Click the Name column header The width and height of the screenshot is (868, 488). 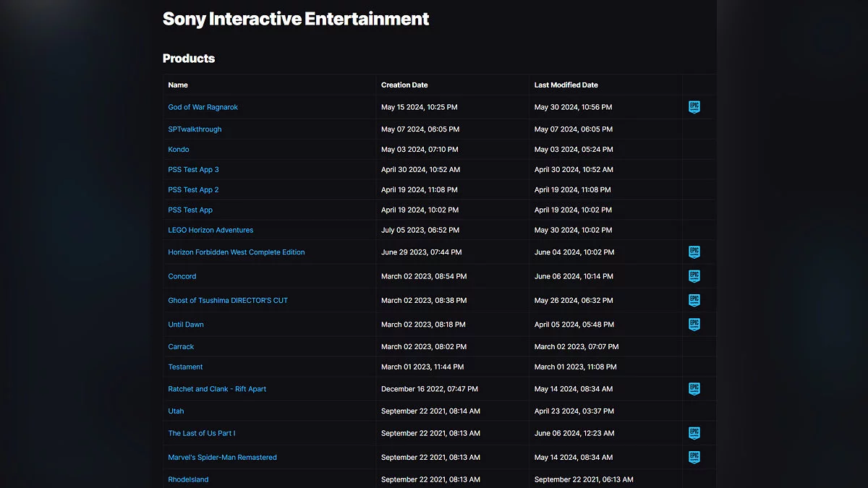178,85
